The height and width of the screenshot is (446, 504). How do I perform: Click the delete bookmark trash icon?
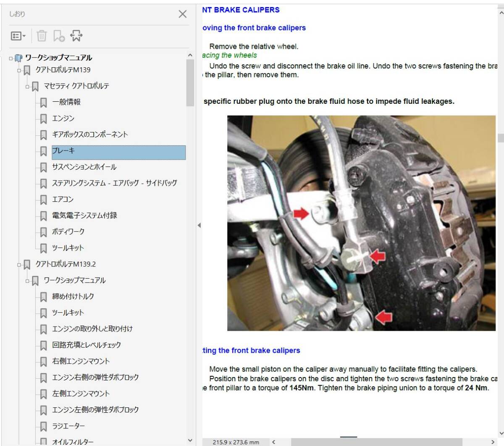pyautogui.click(x=42, y=36)
